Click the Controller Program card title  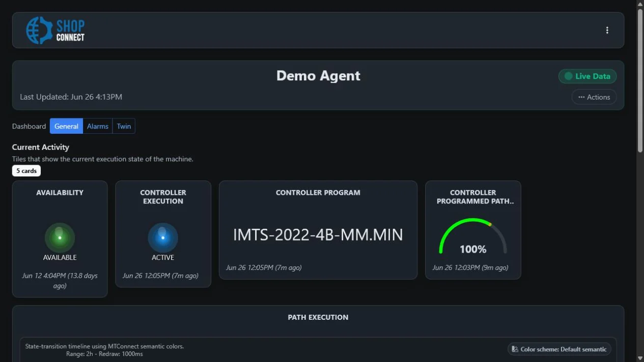click(318, 193)
